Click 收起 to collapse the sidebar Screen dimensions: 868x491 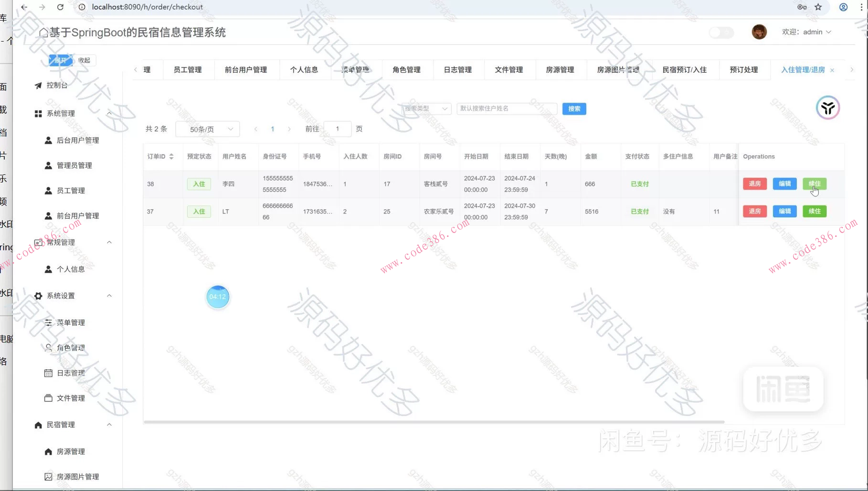pyautogui.click(x=85, y=61)
